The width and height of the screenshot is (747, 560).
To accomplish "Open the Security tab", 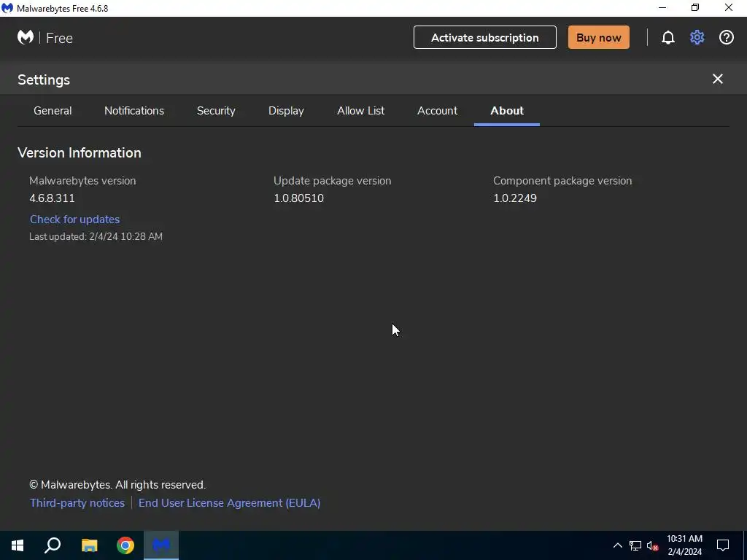I will pos(216,111).
